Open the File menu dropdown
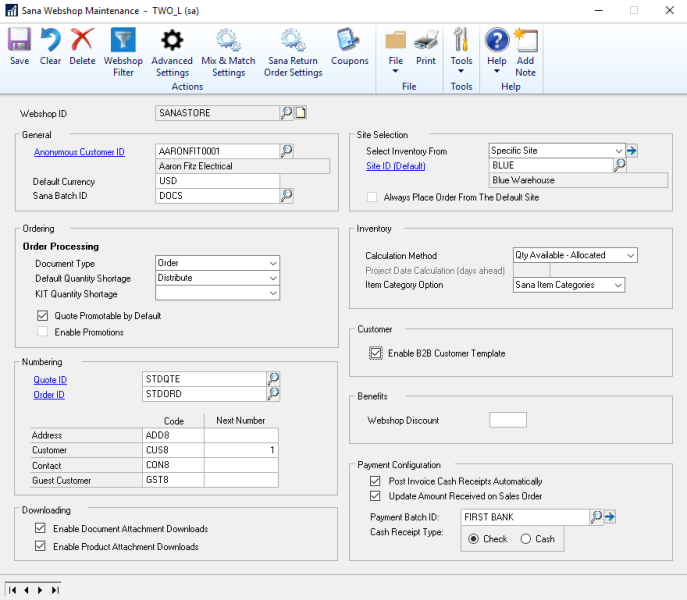 click(396, 61)
